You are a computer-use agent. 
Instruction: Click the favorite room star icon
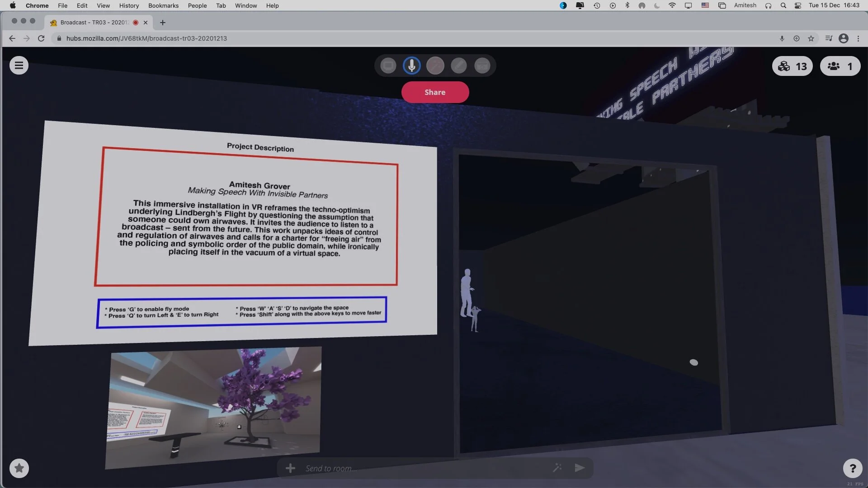(x=19, y=468)
